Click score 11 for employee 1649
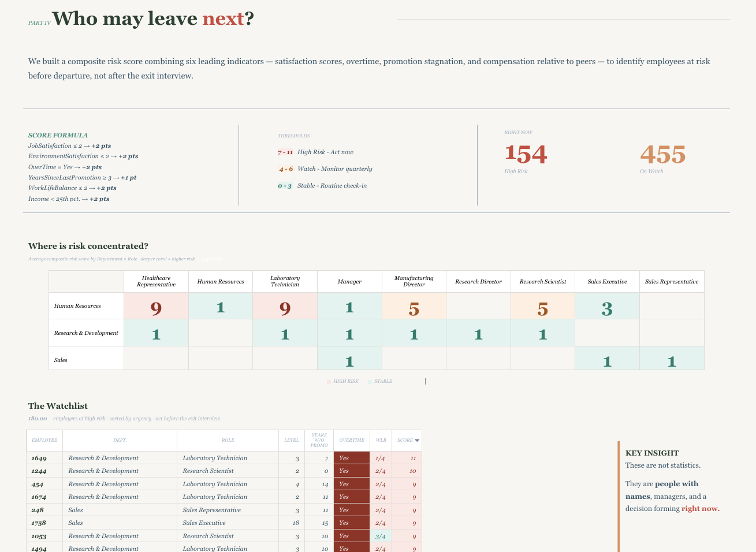Viewport: 756px width, 552px height. [x=407, y=458]
